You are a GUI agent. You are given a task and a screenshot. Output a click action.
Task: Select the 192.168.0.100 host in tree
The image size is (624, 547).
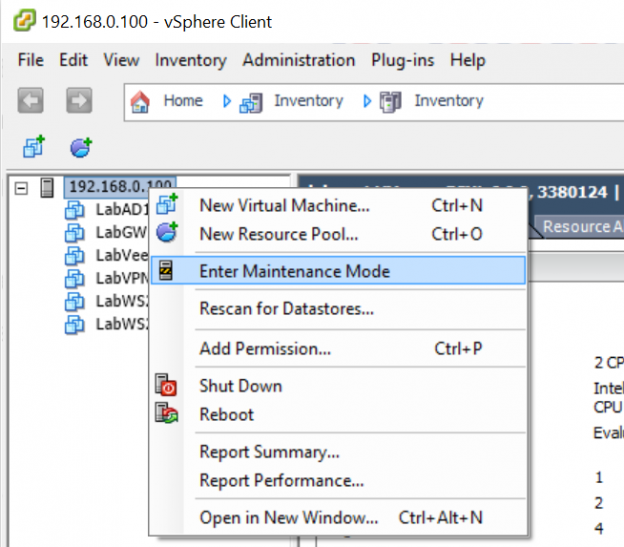tap(120, 187)
